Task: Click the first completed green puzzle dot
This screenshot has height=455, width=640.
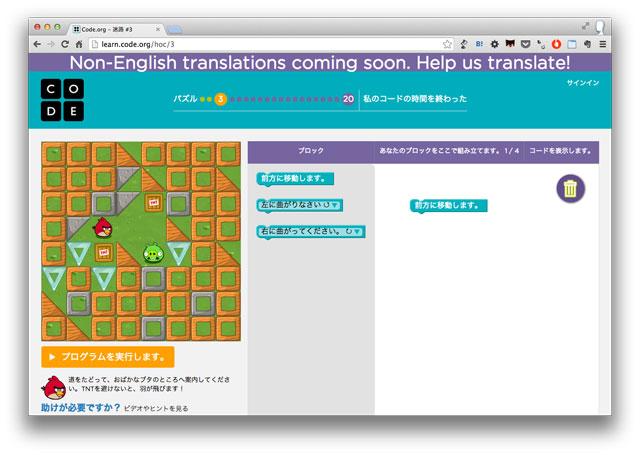Action: 202,99
